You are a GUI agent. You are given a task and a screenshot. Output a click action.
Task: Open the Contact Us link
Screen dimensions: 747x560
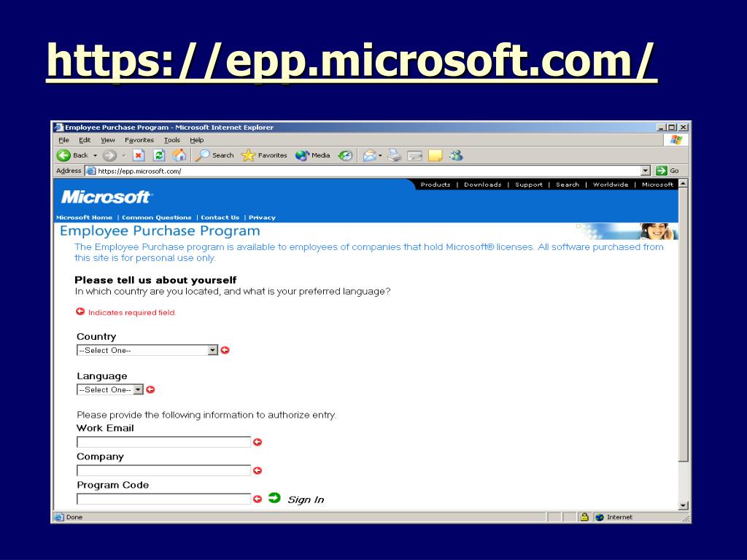(x=220, y=217)
